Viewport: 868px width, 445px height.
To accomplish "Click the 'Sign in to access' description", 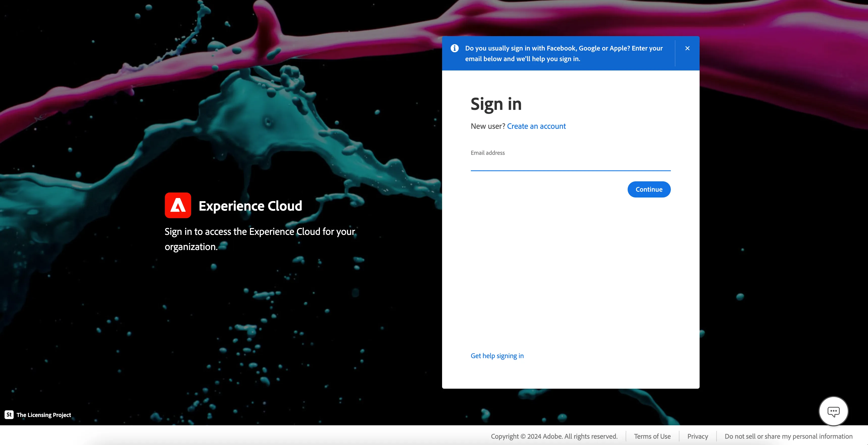I will pos(260,239).
